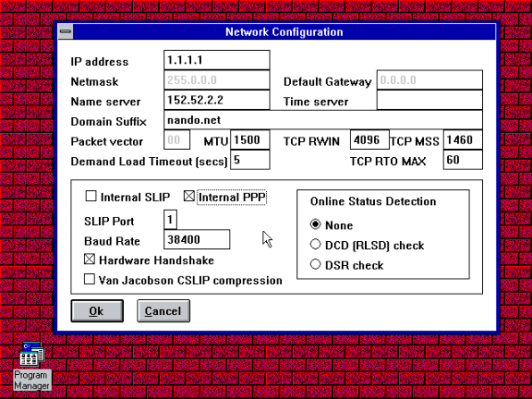532x399 pixels.
Task: Click the TCP RWIN field showing 4096
Action: [370, 140]
